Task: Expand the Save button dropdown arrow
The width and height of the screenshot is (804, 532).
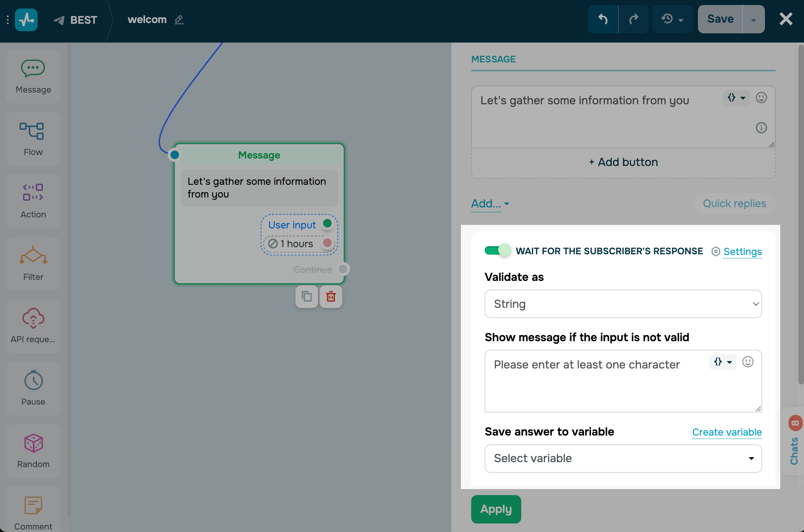Action: (753, 20)
